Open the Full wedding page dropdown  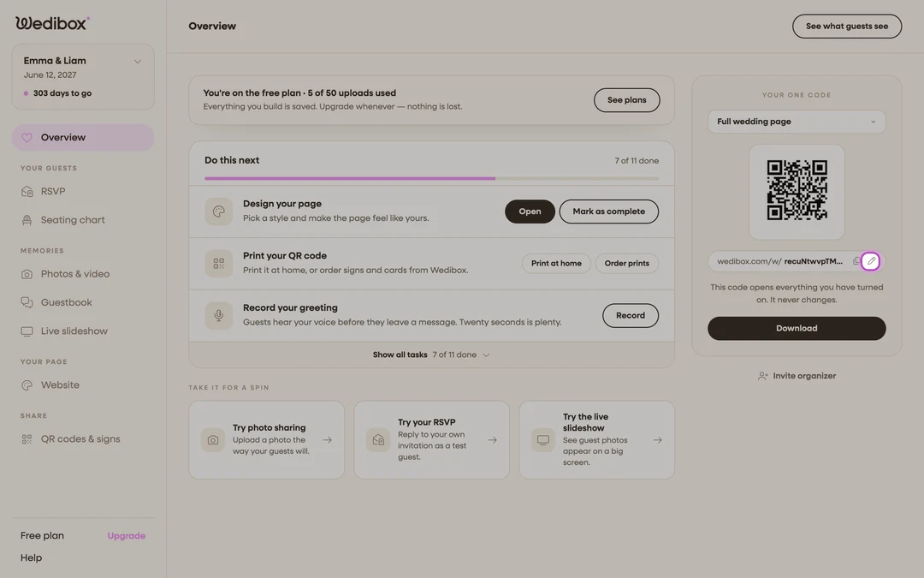coord(797,122)
